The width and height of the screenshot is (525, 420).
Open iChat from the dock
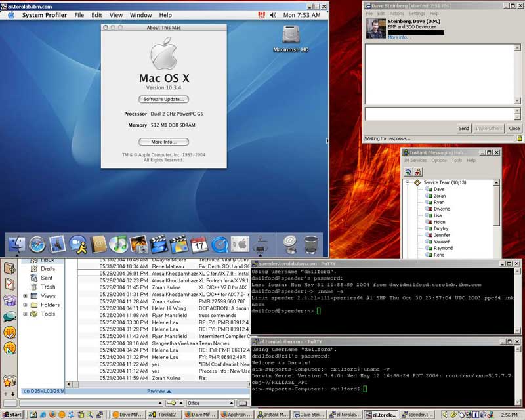click(x=77, y=245)
